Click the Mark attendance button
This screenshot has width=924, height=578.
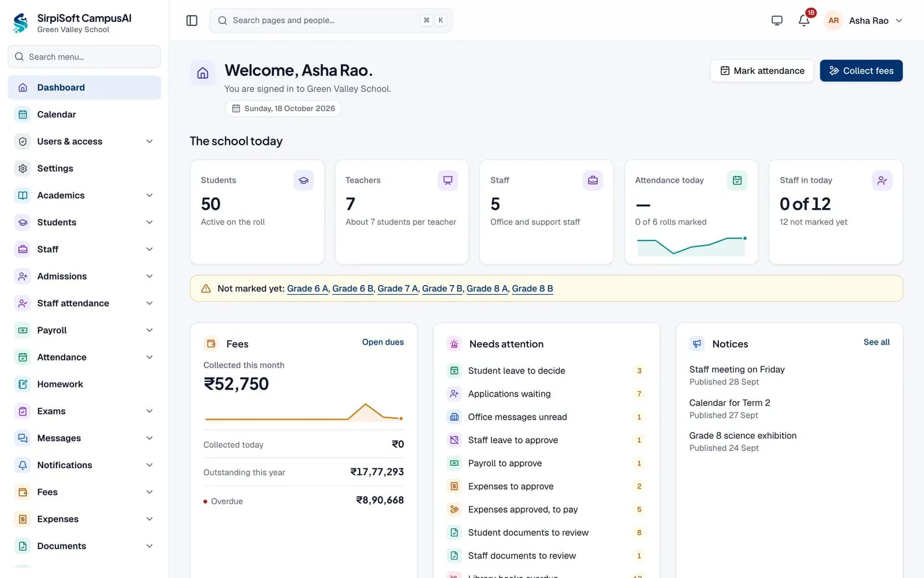pos(762,71)
